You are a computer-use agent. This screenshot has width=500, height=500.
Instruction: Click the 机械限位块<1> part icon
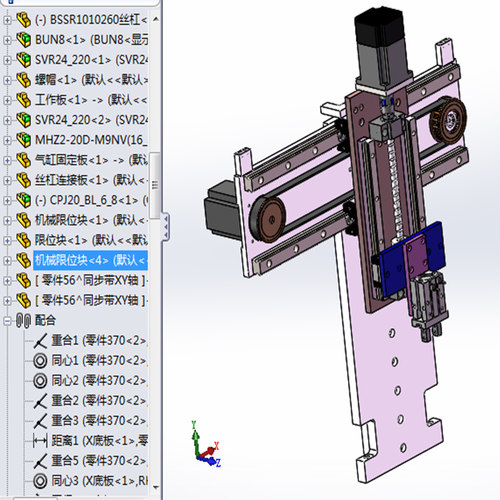(x=23, y=220)
